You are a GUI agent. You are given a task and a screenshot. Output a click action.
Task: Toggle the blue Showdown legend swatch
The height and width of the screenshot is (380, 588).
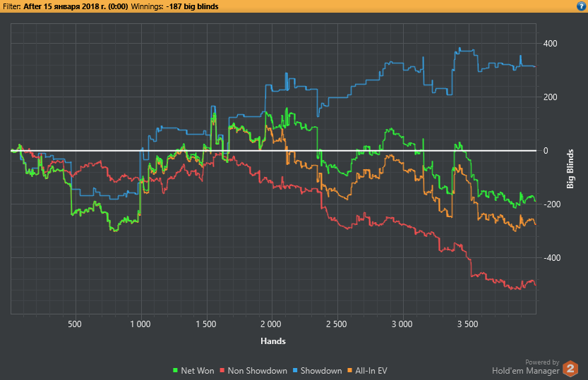tap(295, 371)
